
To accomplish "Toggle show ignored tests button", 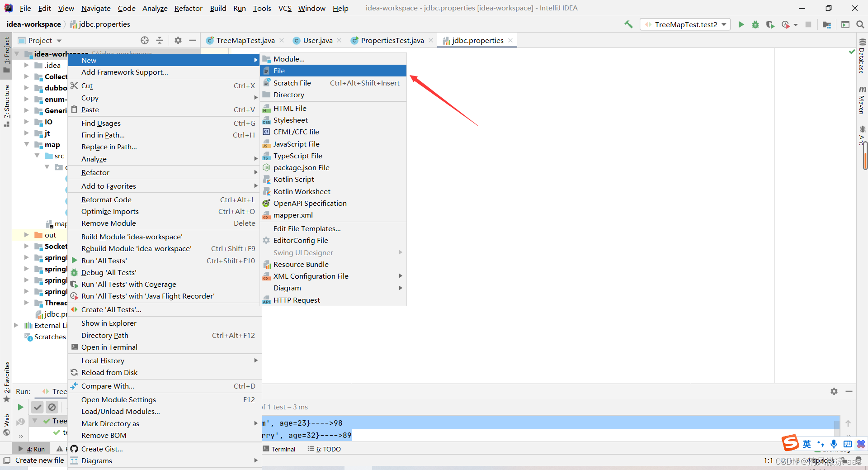I will (x=52, y=407).
